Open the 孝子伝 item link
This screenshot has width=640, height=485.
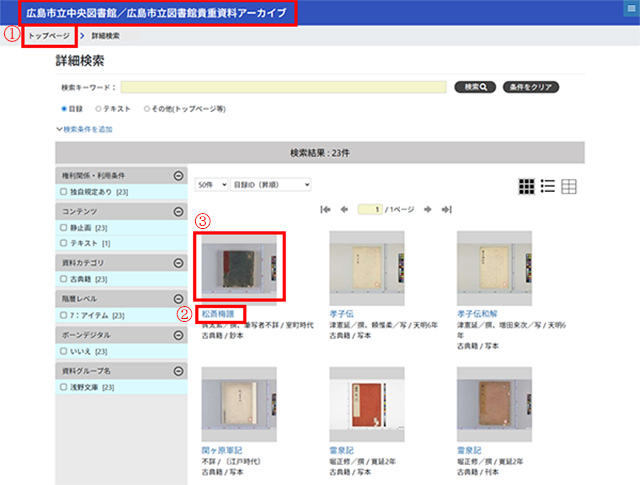coord(342,314)
